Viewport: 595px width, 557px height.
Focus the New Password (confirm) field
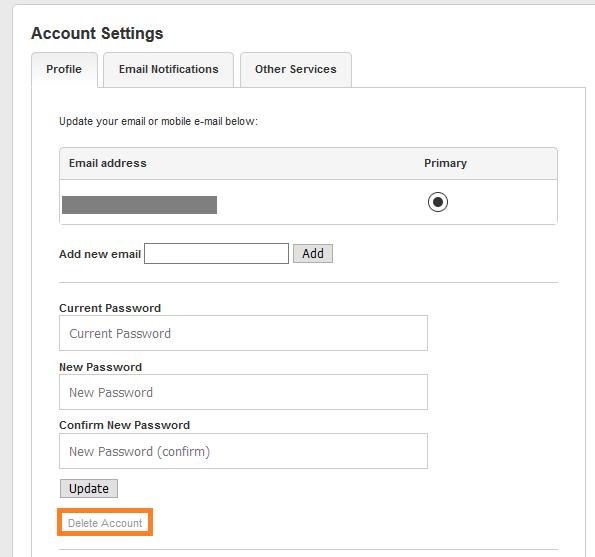(x=243, y=451)
